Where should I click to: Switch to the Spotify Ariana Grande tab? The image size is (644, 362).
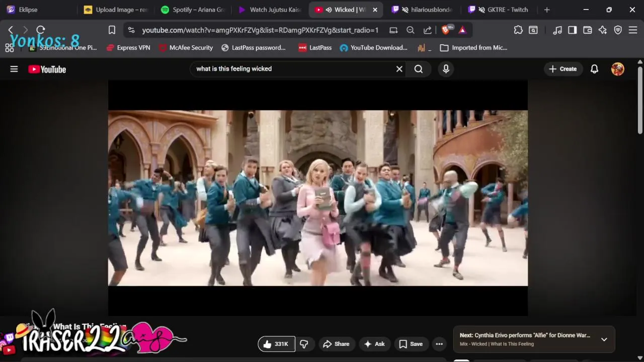click(193, 10)
